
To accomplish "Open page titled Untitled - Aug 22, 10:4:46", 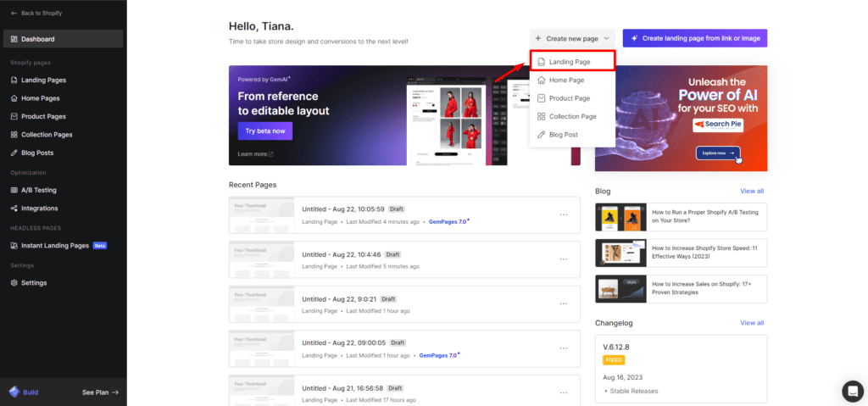I will (x=342, y=254).
